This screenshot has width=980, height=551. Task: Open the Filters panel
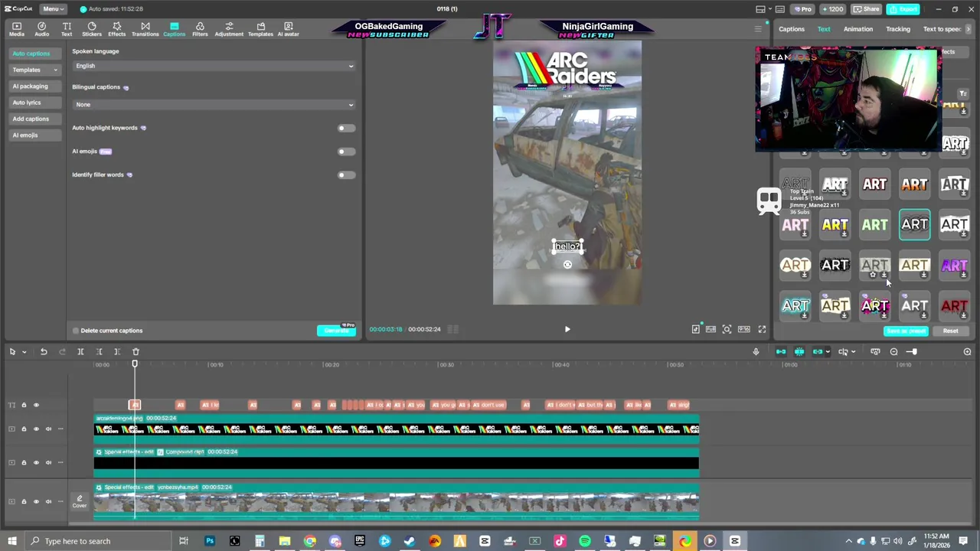[x=200, y=29]
